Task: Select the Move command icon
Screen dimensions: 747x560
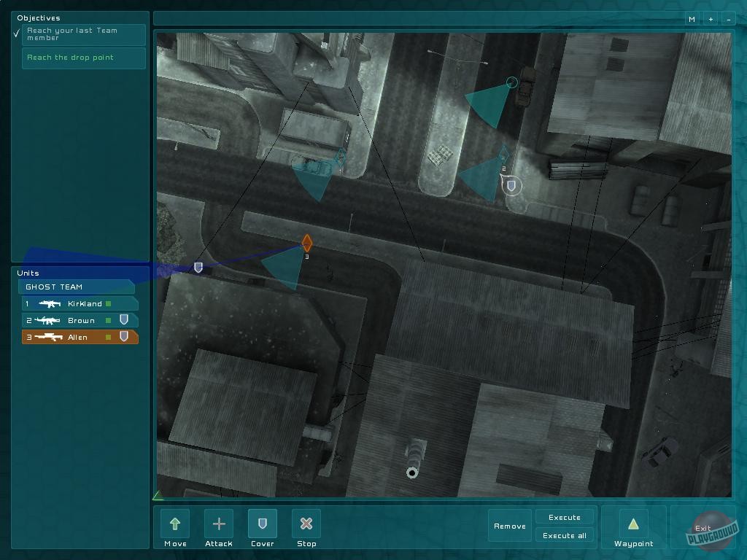Action: click(x=175, y=524)
